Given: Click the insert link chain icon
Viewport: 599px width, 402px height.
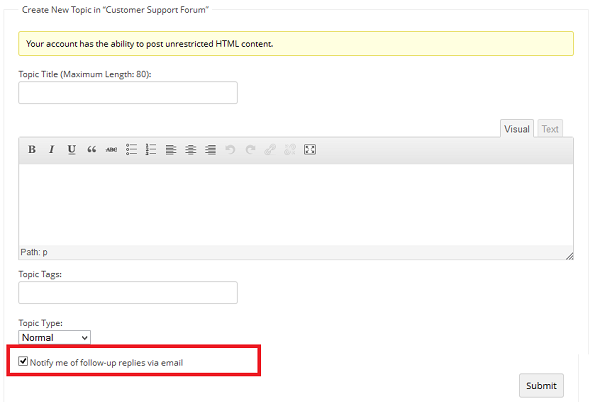Looking at the screenshot, I should point(270,149).
